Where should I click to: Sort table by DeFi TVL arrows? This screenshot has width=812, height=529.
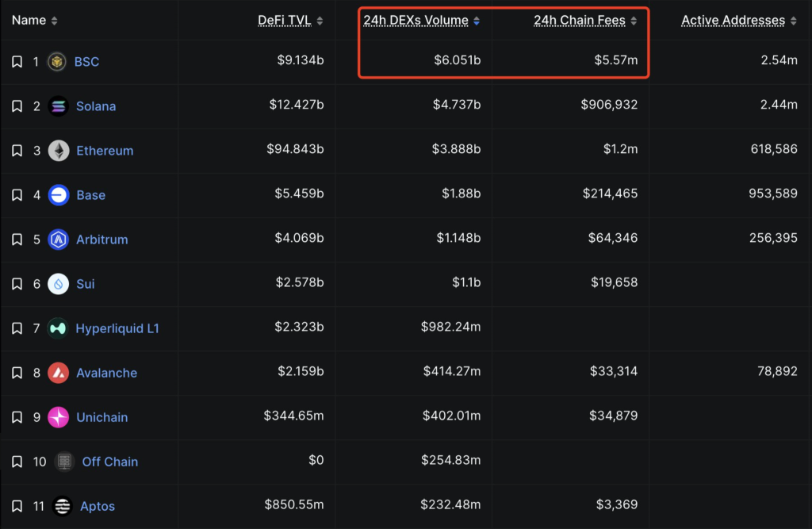320,21
